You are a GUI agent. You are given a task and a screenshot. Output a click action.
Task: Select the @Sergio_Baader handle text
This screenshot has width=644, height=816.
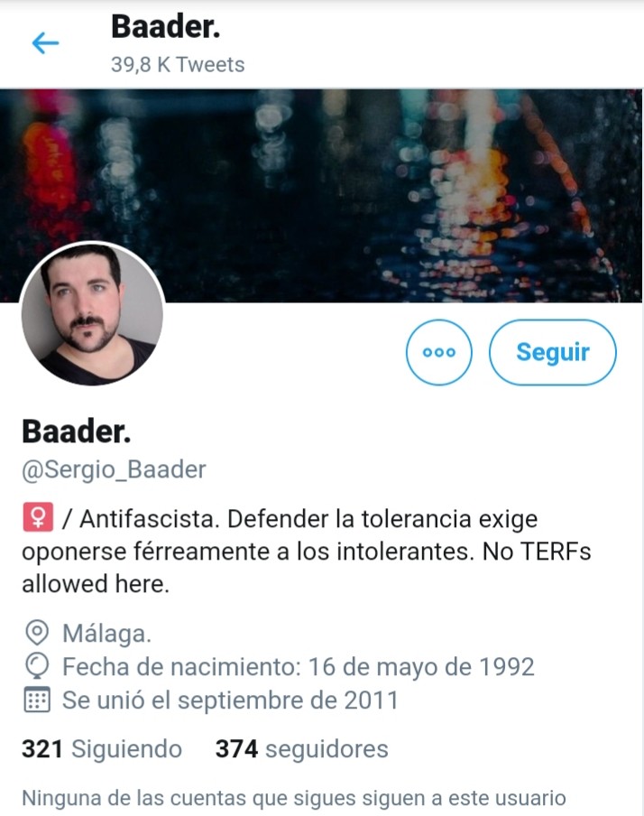[x=114, y=469]
